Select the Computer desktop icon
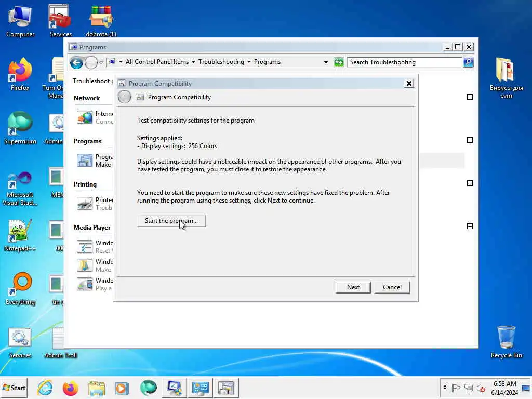Screen dimensions: 532x399 20,21
